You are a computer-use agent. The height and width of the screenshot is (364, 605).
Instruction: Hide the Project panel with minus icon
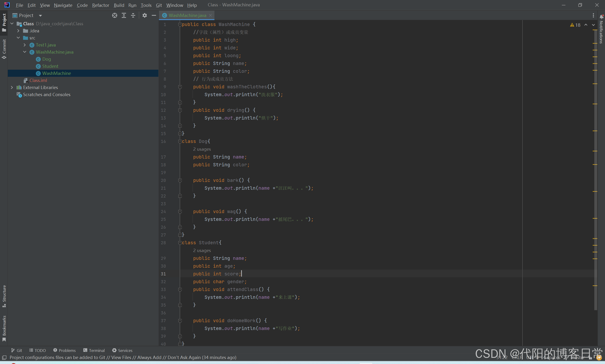154,15
